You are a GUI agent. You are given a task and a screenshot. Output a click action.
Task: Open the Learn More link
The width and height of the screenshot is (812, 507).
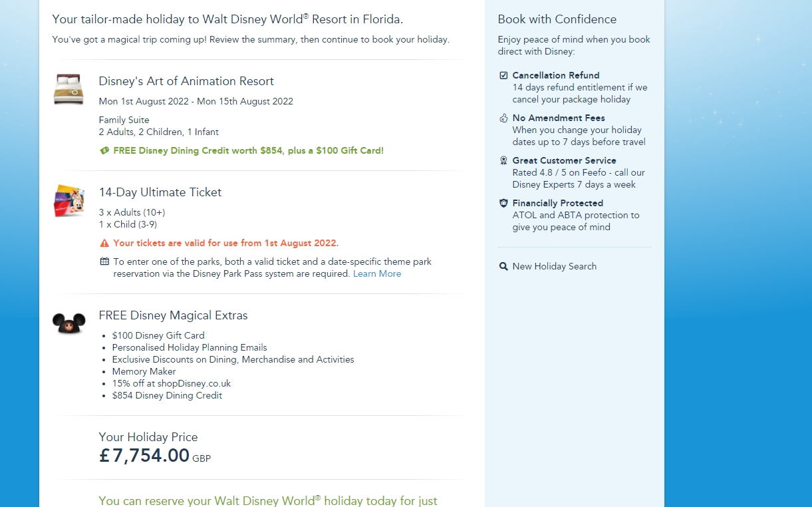[377, 273]
